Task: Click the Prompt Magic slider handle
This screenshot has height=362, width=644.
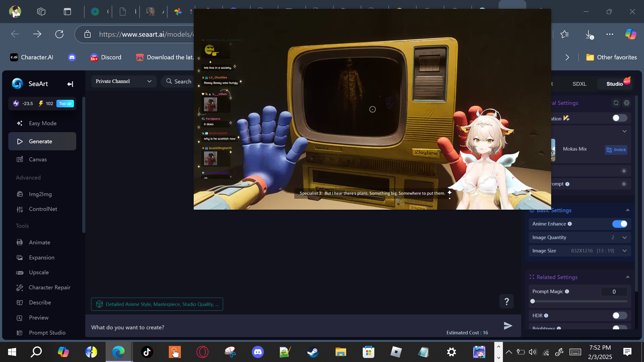Action: point(532,301)
